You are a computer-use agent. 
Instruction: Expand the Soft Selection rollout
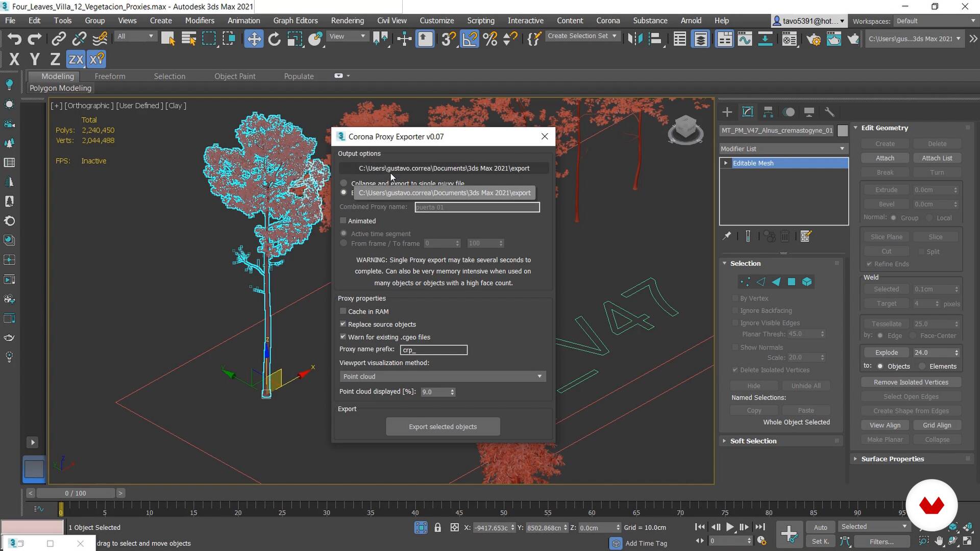pyautogui.click(x=753, y=441)
